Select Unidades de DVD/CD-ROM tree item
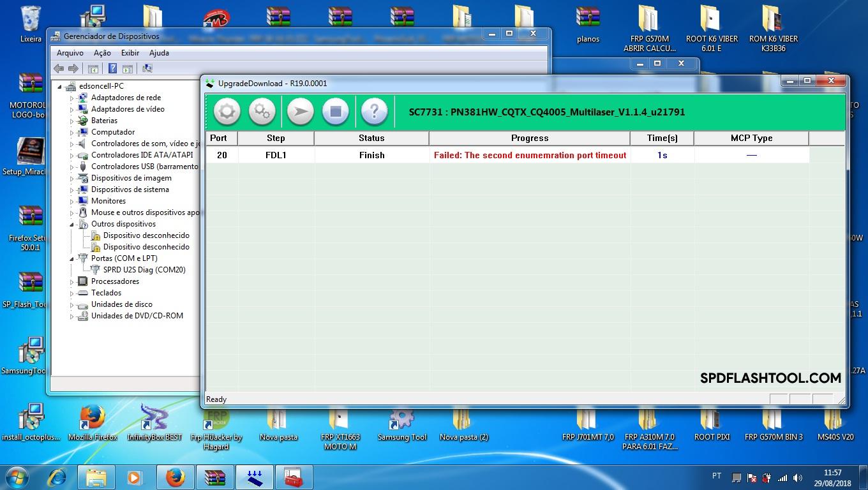This screenshot has height=490, width=868. click(x=137, y=316)
